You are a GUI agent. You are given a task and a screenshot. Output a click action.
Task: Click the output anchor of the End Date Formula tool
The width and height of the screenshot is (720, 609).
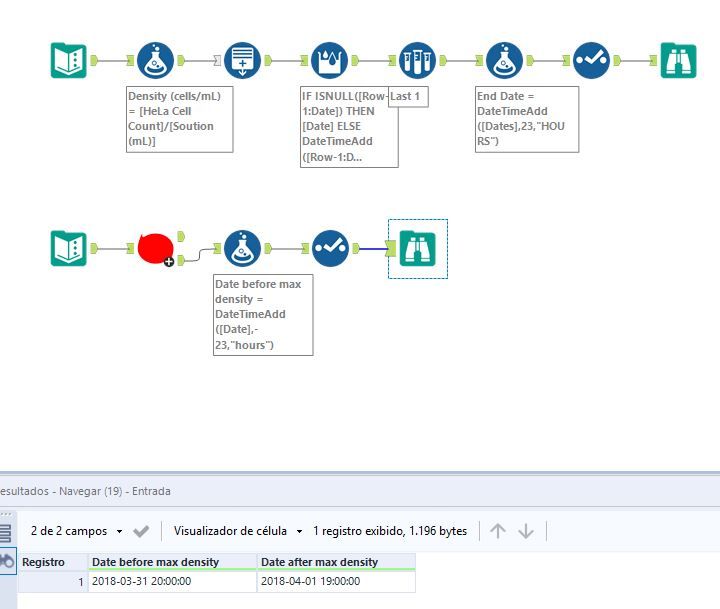click(530, 60)
